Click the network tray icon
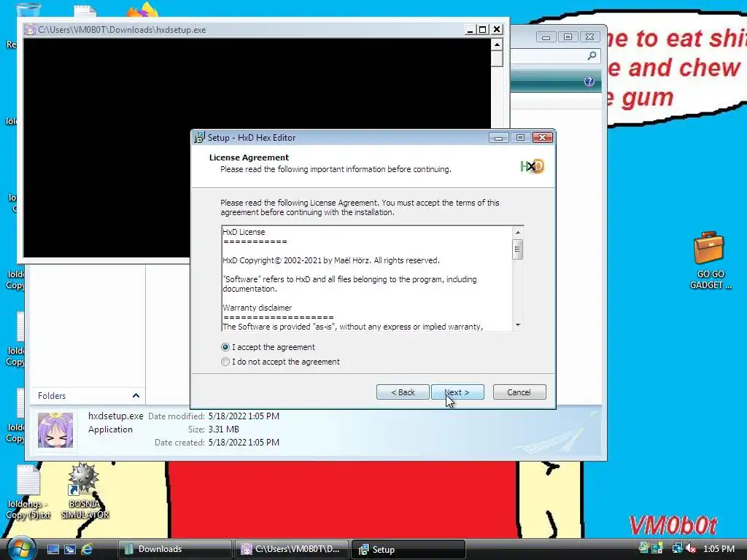This screenshot has width=747, height=560. coord(677,548)
